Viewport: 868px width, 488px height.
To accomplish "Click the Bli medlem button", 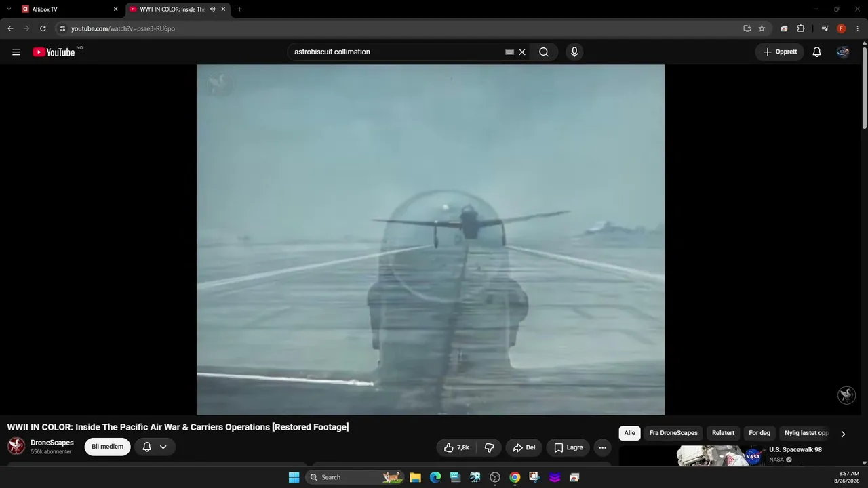I will pos(107,447).
